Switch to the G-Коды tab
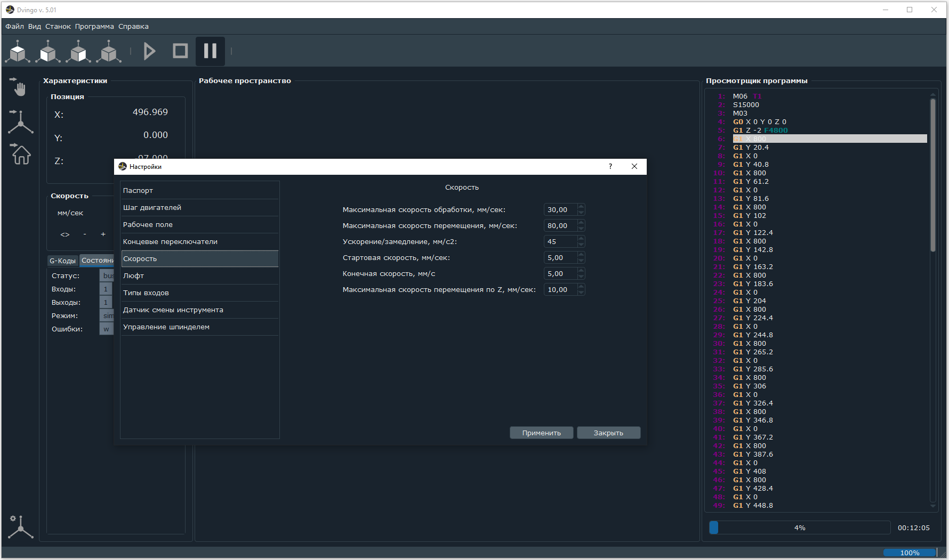The width and height of the screenshot is (949, 560). [62, 261]
